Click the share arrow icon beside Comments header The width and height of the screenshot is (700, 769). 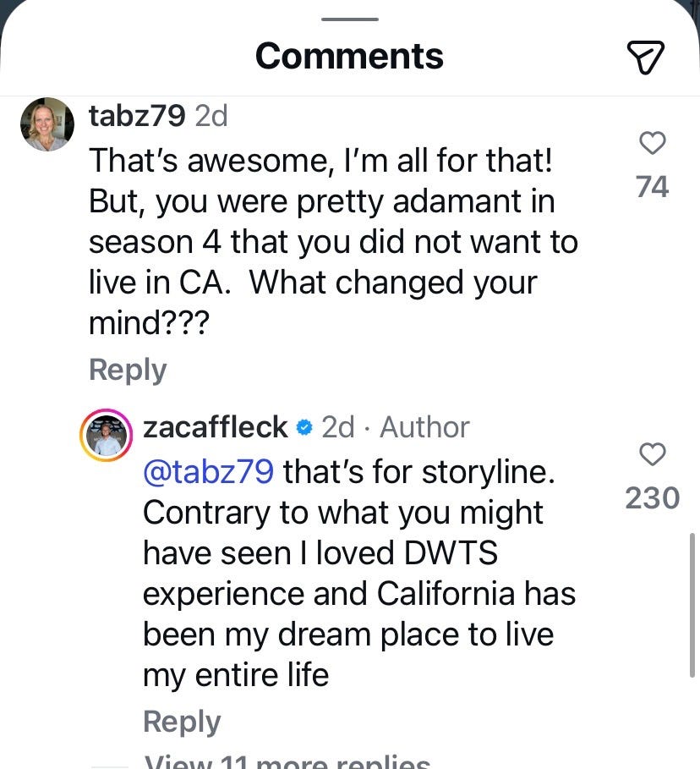[647, 57]
